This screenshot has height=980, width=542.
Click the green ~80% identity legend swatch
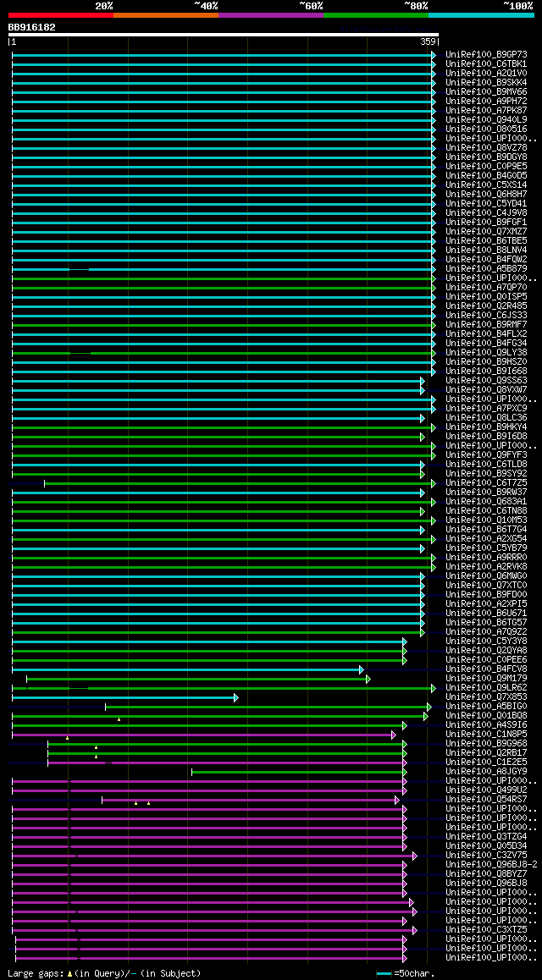376,14
